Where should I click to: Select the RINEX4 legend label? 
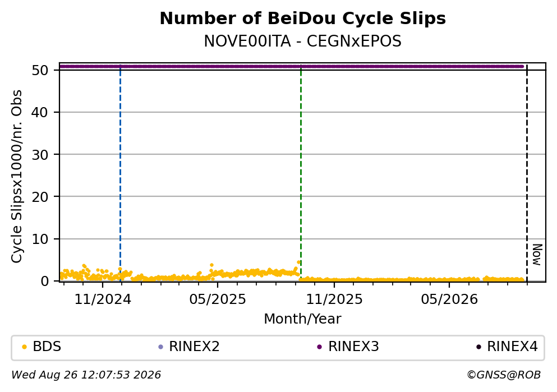click(512, 347)
